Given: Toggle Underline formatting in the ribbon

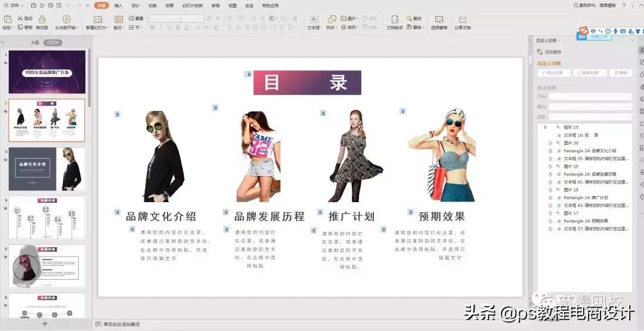Looking at the screenshot, I should [x=169, y=27].
